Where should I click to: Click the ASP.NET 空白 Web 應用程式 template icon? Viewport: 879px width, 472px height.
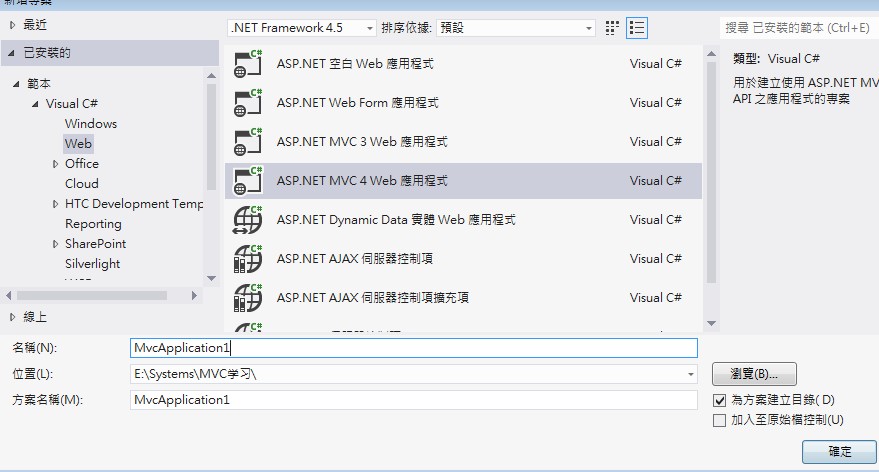pyautogui.click(x=248, y=64)
